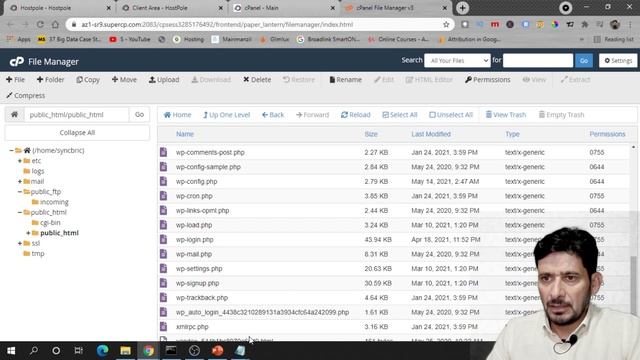Viewport: 640px width, 360px height.
Task: Select file wp-login.php
Action: pyautogui.click(x=194, y=240)
